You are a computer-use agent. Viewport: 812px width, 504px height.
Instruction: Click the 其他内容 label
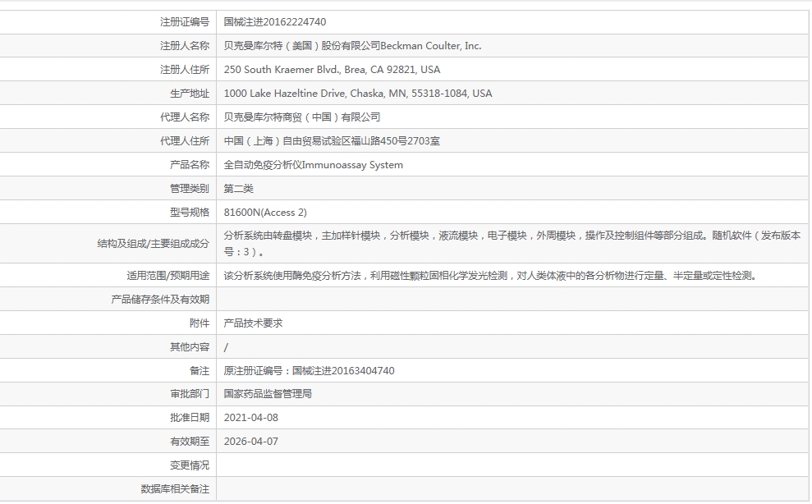190,347
